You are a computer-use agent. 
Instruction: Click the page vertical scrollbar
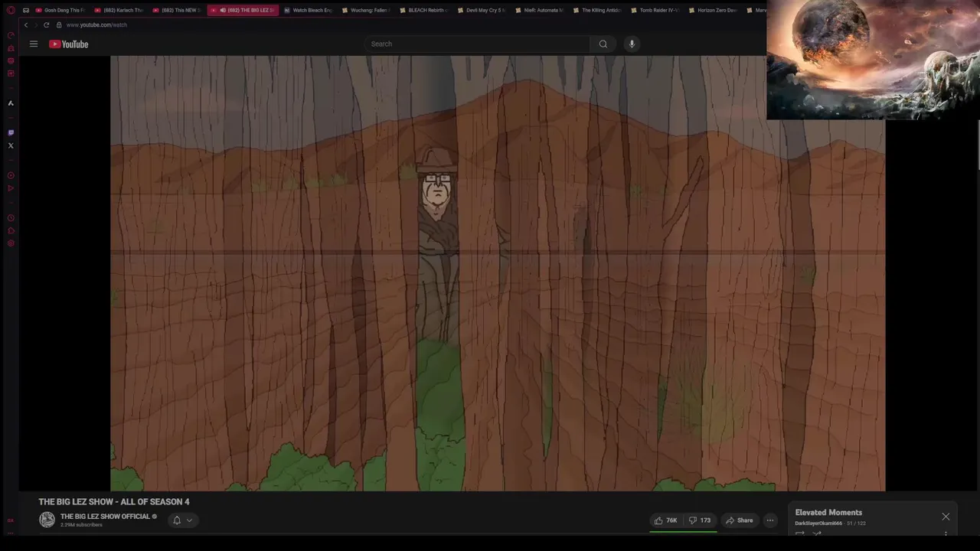pyautogui.click(x=978, y=145)
